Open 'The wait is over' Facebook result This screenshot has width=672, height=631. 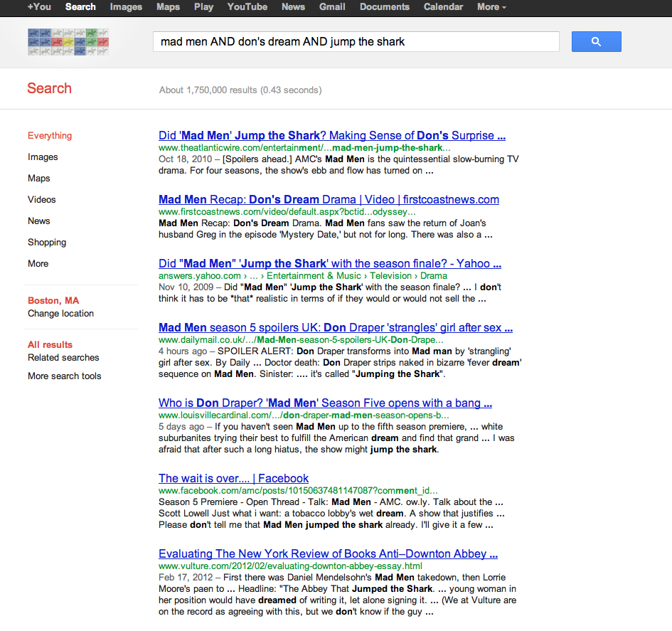(x=233, y=478)
